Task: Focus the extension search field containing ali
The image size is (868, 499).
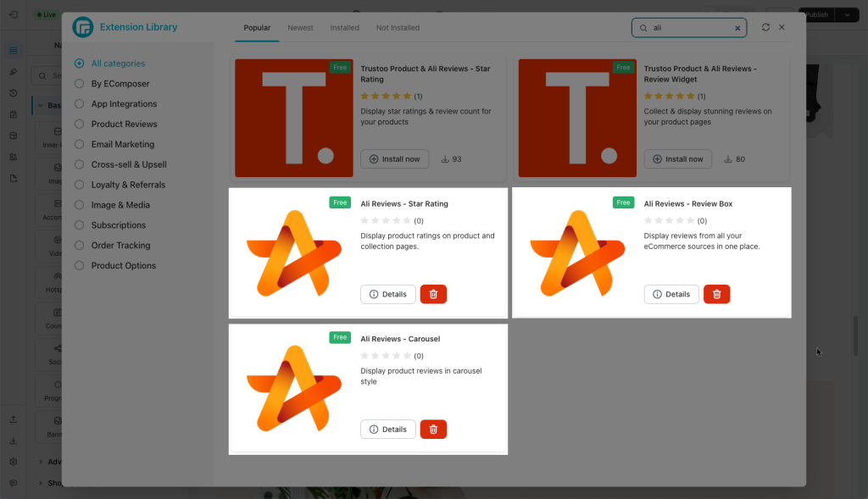Action: (689, 28)
